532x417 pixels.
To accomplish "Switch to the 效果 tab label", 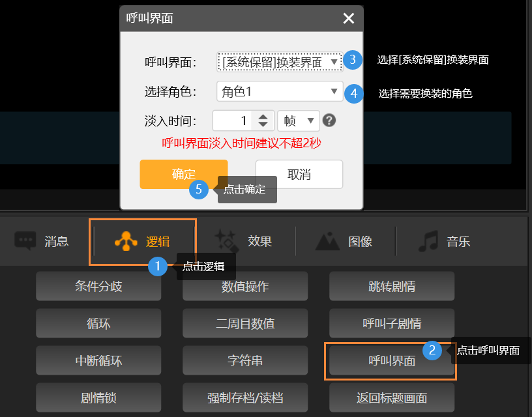I will tap(259, 242).
